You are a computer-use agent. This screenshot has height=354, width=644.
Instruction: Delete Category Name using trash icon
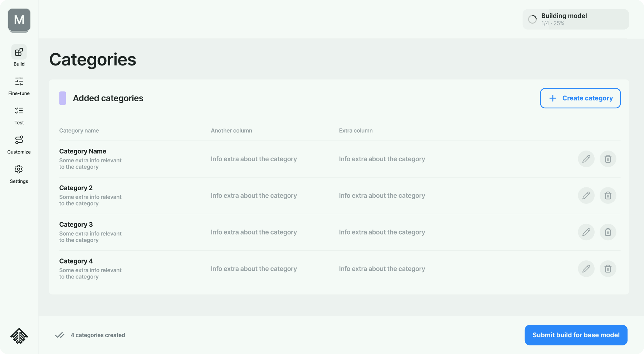608,159
